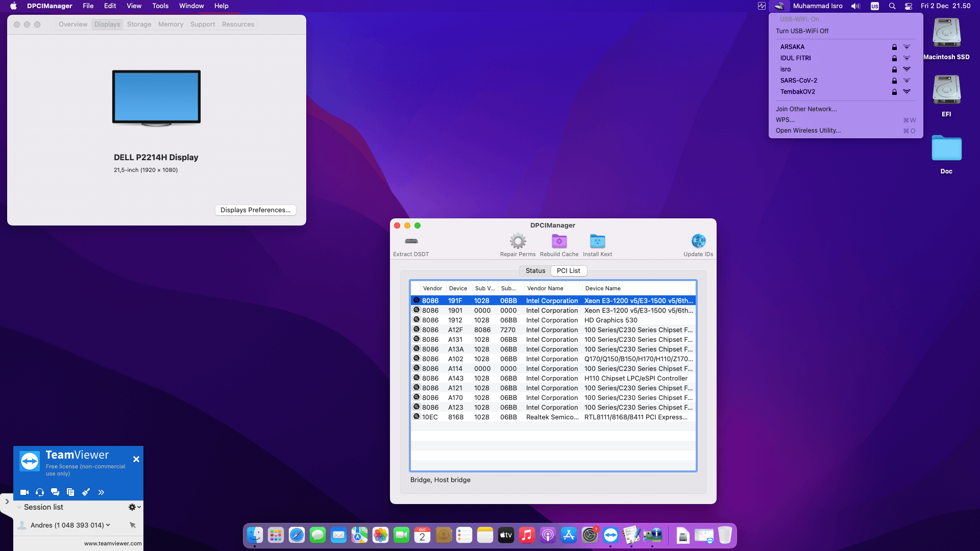980x551 pixels.
Task: Click the Displays Preferences button
Action: pyautogui.click(x=255, y=210)
